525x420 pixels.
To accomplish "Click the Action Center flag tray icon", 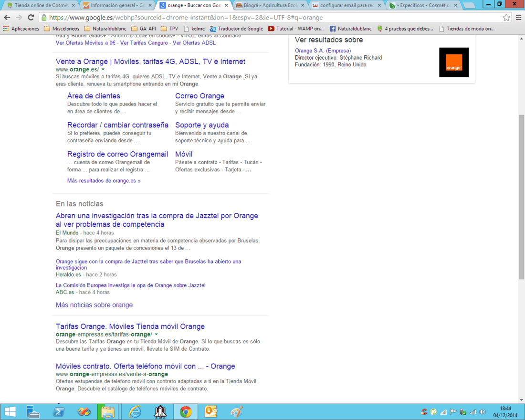I will [453, 412].
